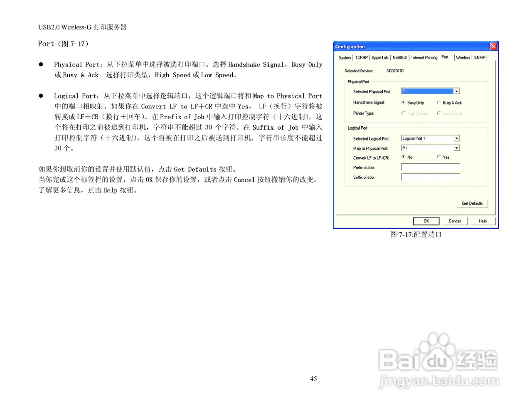Open Help from the dialog
Image resolution: width=532 pixels, height=411 pixels.
pos(482,221)
